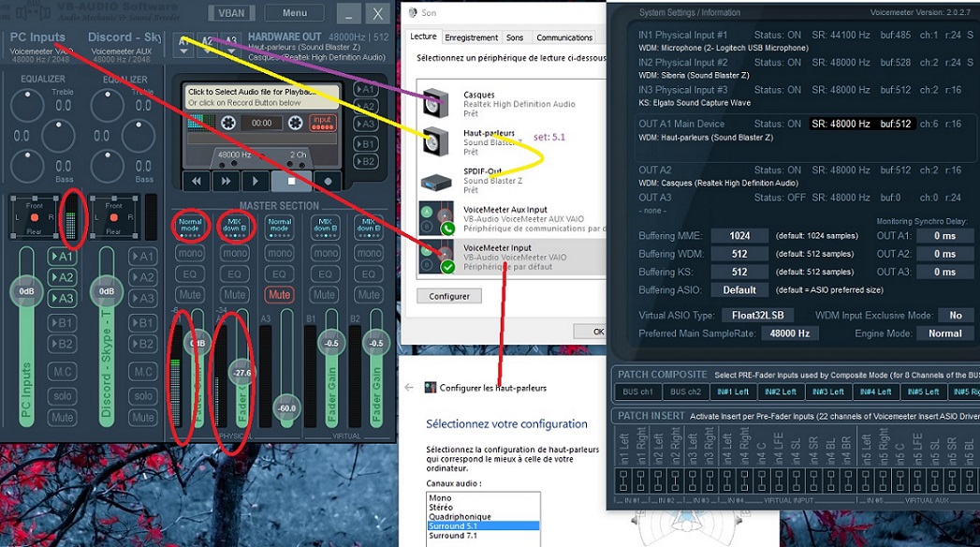Click the A3 bus fader at -60.0
The width and height of the screenshot is (980, 547).
tap(286, 408)
